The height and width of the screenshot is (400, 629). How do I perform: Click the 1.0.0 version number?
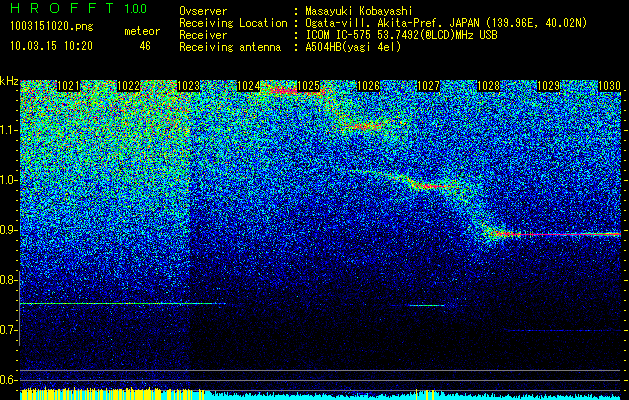pos(135,8)
